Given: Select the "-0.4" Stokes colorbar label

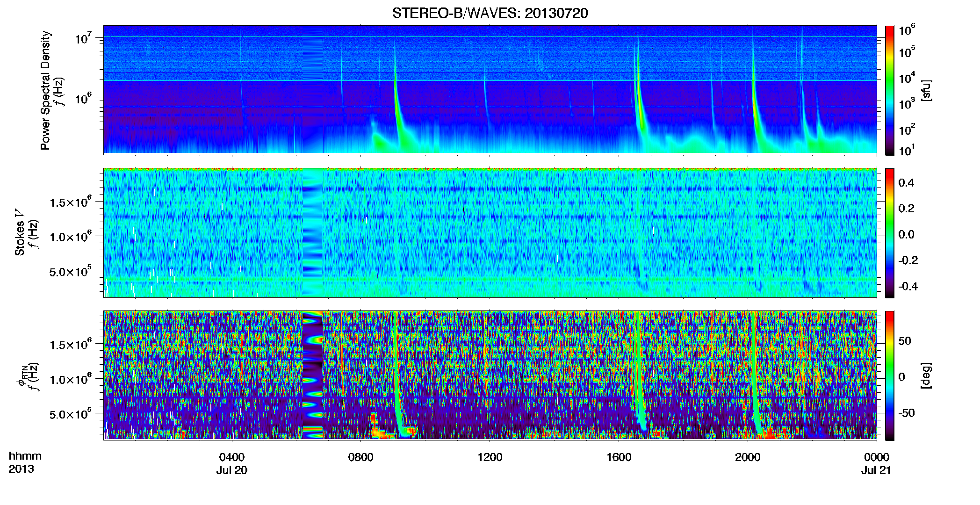Looking at the screenshot, I should 907,286.
